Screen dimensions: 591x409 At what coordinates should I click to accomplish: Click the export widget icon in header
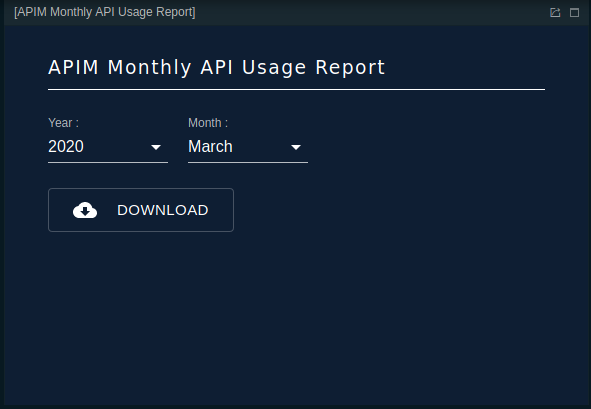(555, 12)
